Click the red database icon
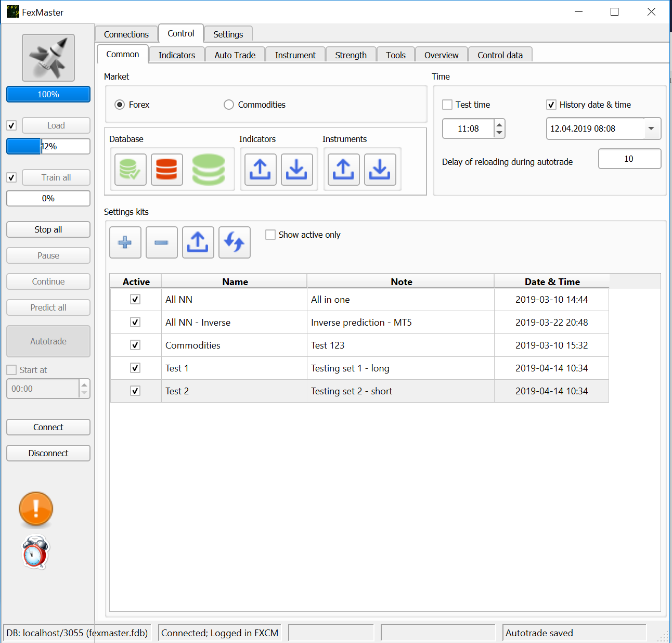Screen dimensions: 672x643 click(167, 170)
